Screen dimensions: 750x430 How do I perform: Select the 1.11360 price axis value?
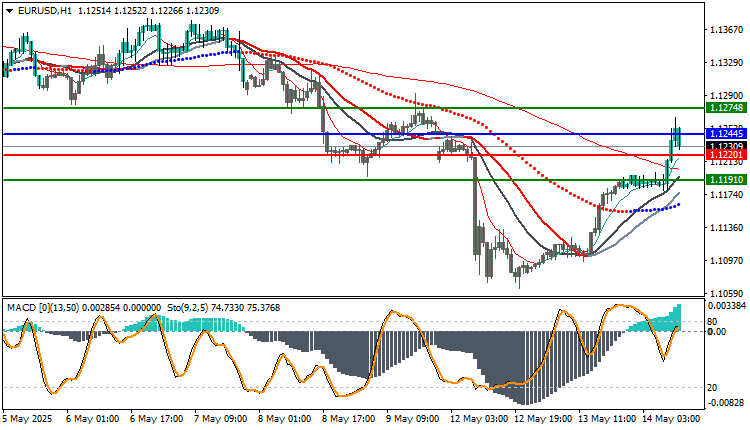pyautogui.click(x=727, y=228)
